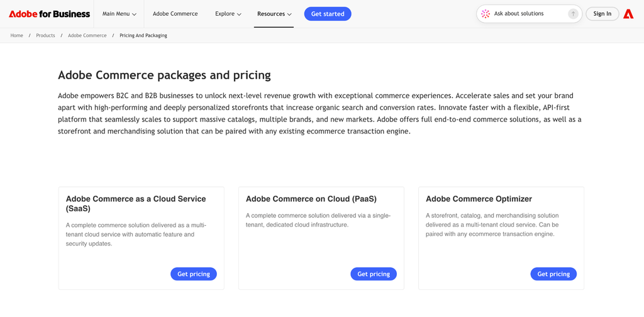Screen dimensions: 644x317
Task: Get pricing for Adobe Commerce Optimizer
Action: click(553, 274)
